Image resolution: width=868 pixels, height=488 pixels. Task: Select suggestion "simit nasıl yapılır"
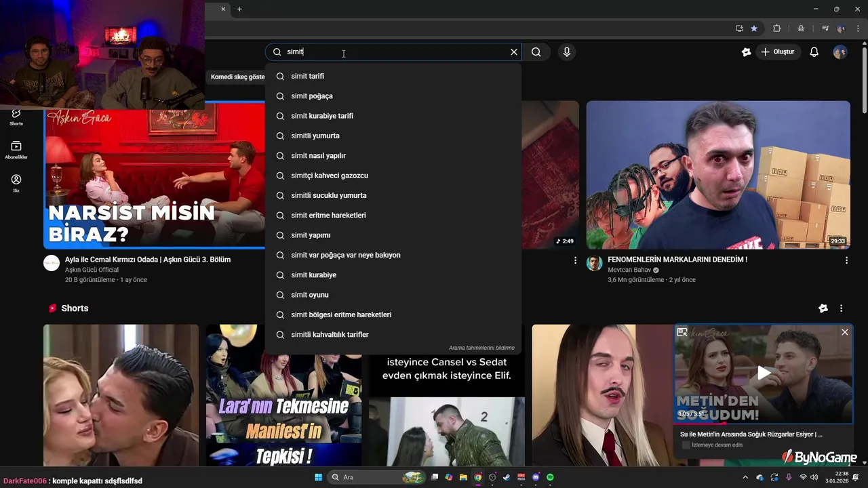coord(393,156)
